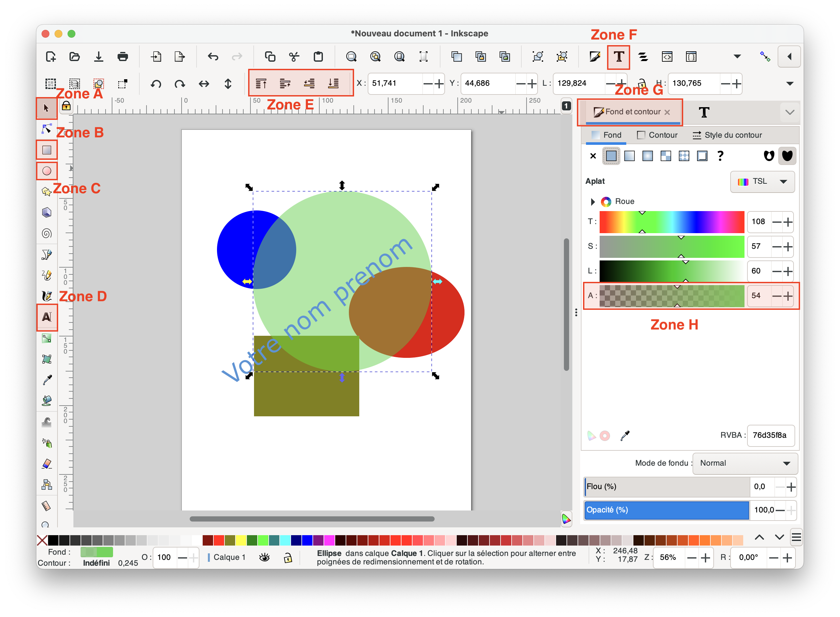The height and width of the screenshot is (617, 840).
Task: Select the Rectangle tool
Action: pos(47,150)
